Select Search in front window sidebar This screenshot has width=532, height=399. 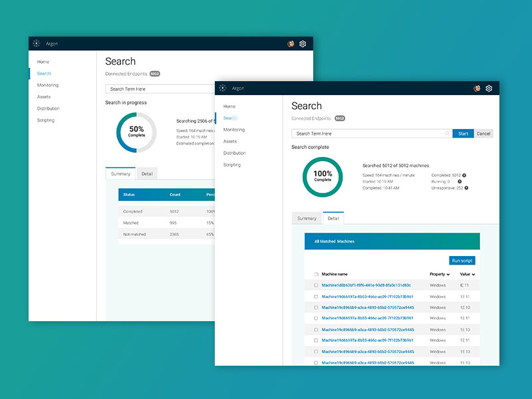(x=230, y=118)
